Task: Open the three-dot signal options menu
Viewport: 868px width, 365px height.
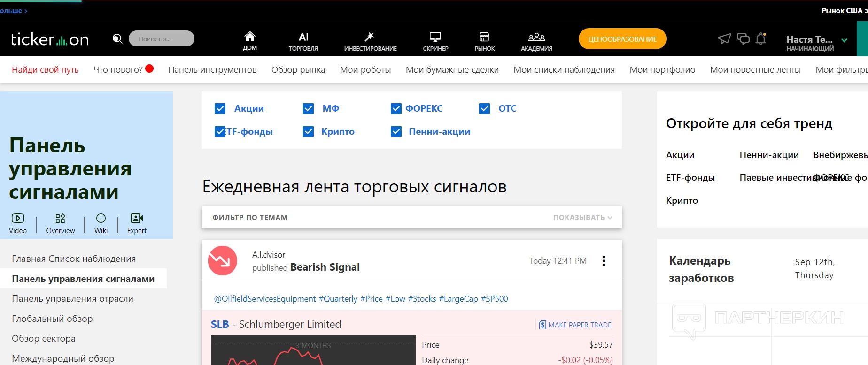Action: coord(604,261)
